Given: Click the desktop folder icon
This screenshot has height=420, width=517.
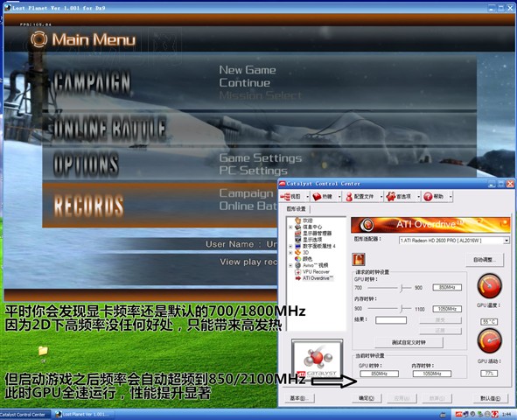Looking at the screenshot, I should pos(43,351).
